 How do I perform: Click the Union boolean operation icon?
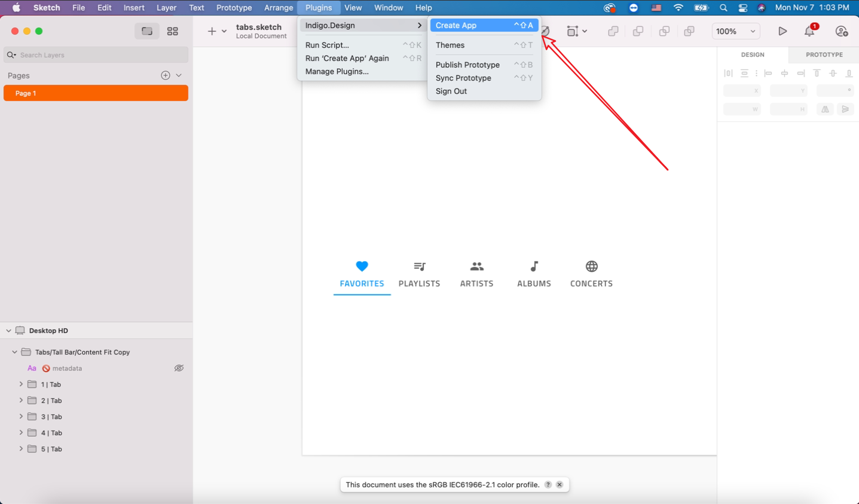613,31
